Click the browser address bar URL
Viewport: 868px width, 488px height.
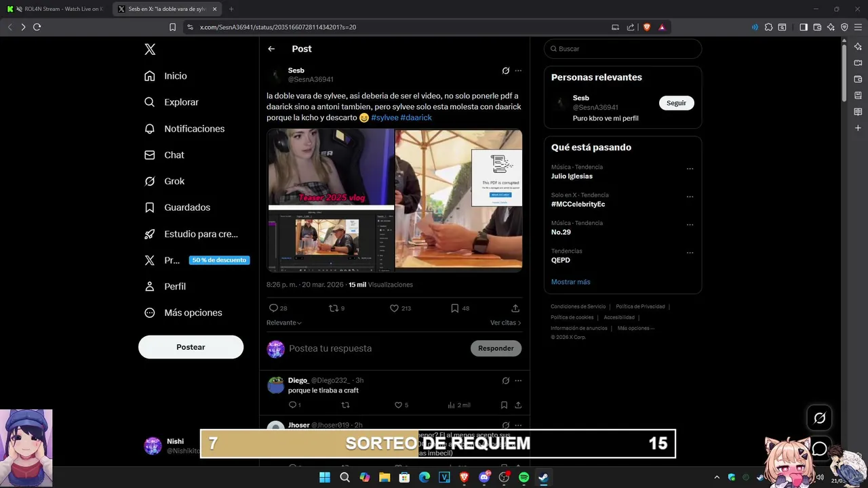(278, 27)
